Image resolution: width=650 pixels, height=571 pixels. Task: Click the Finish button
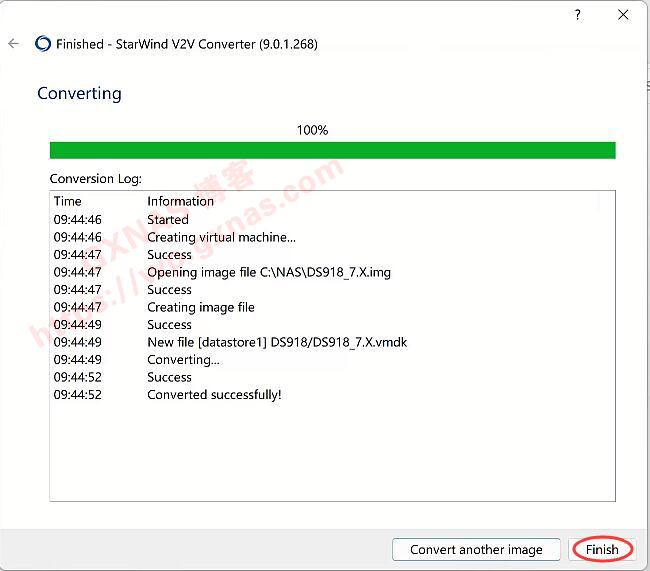[601, 549]
